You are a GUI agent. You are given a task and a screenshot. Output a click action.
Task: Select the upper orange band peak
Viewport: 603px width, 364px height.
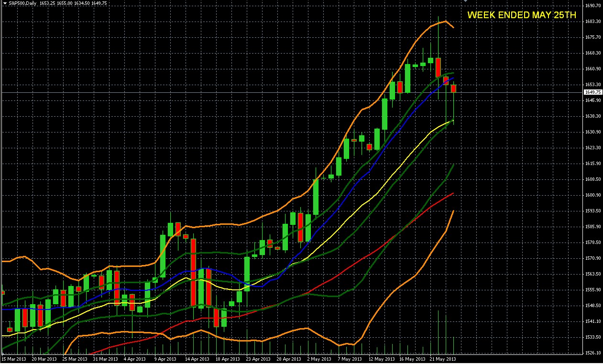445,21
